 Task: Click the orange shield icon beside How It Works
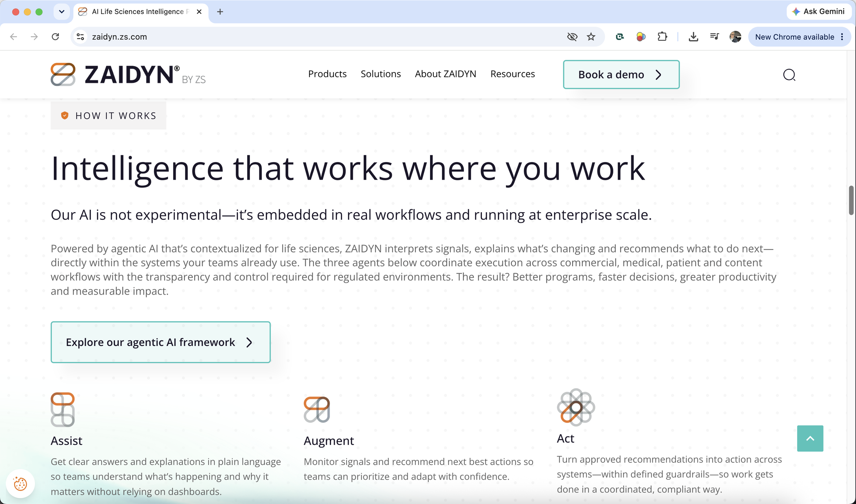pyautogui.click(x=65, y=116)
